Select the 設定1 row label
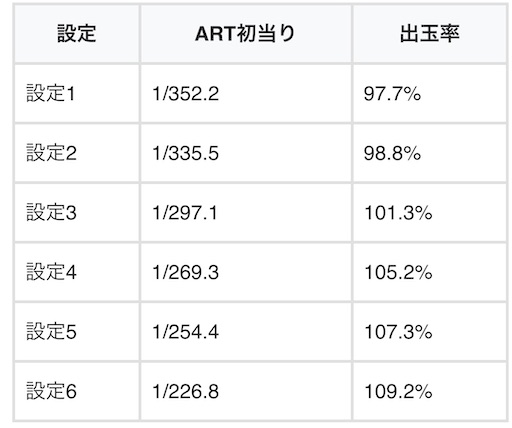The height and width of the screenshot is (428, 512). [x=51, y=93]
